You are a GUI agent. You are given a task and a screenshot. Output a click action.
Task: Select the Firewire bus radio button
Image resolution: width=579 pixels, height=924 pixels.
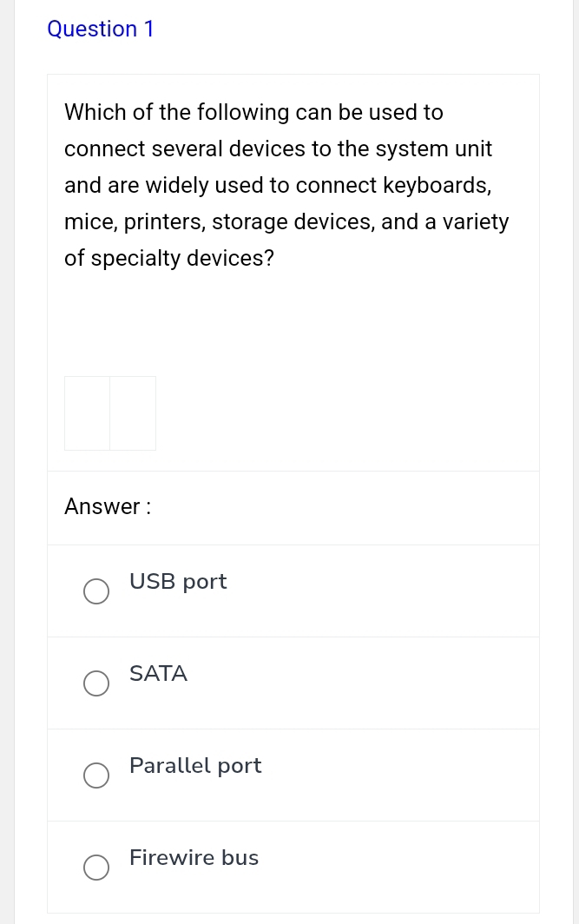point(96,868)
